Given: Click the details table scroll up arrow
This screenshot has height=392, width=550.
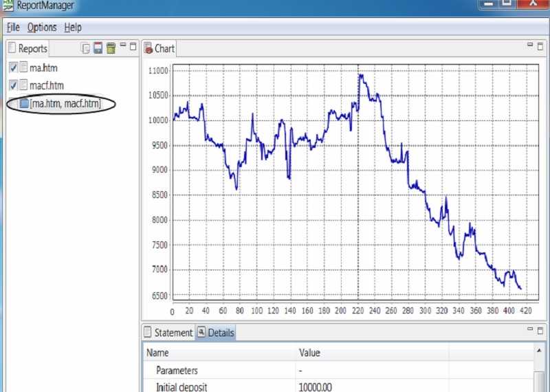Looking at the screenshot, I should coord(539,350).
